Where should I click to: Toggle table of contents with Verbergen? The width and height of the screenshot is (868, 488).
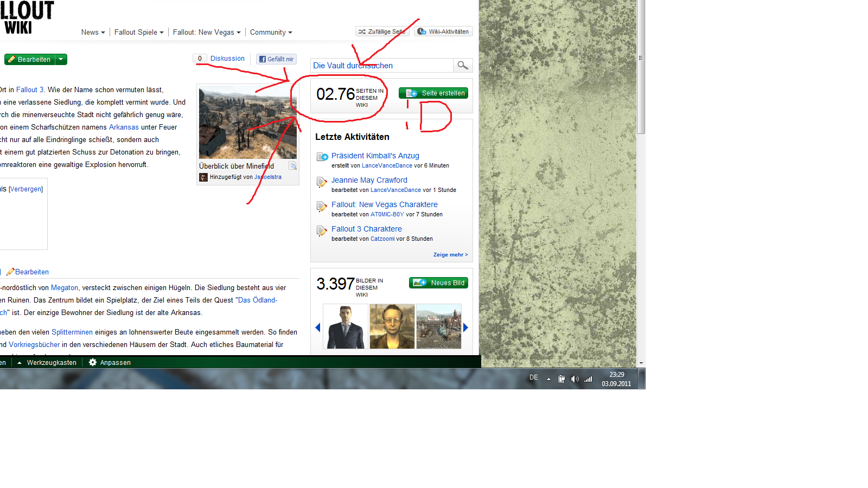click(x=26, y=189)
